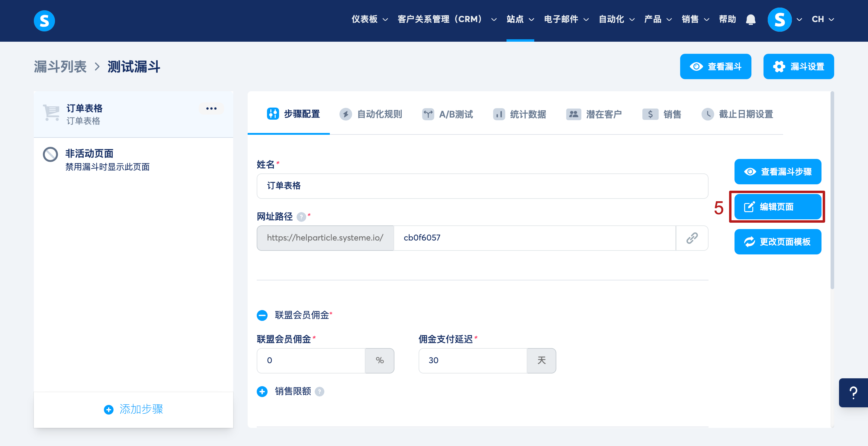
Task: Click the 编辑页面 button
Action: pyautogui.click(x=777, y=207)
